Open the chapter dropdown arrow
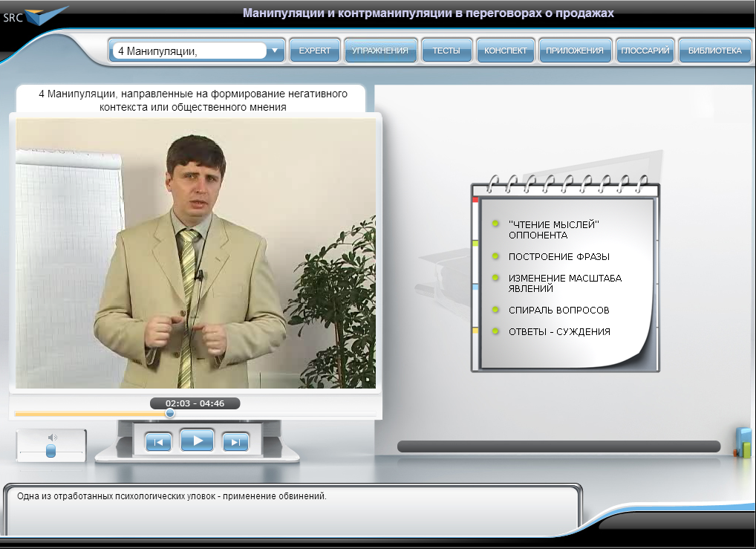 275,51
